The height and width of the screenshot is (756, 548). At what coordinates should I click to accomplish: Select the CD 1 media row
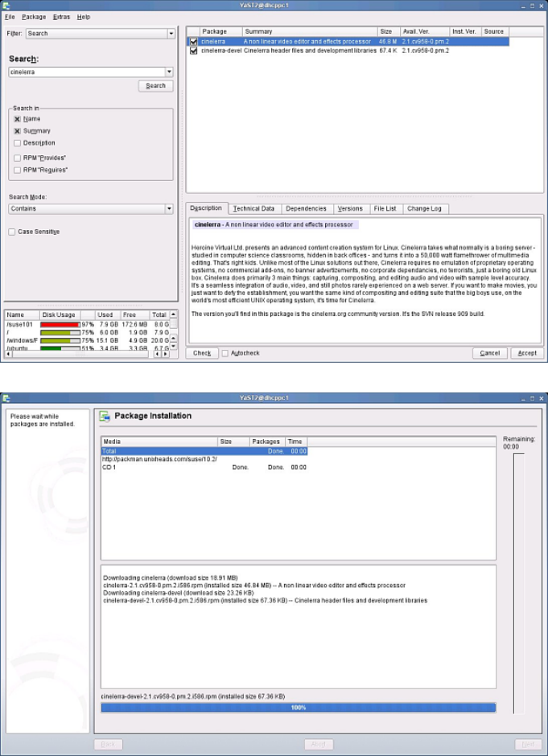[x=204, y=468]
